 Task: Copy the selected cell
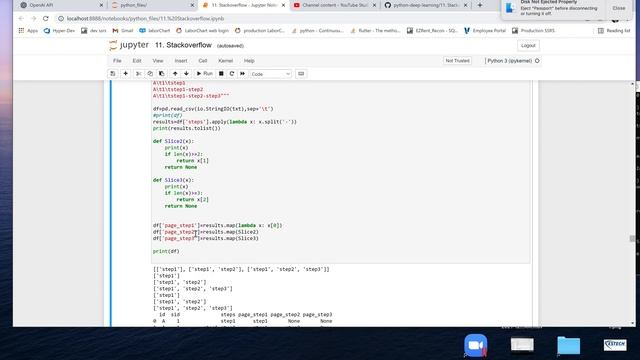(x=150, y=74)
